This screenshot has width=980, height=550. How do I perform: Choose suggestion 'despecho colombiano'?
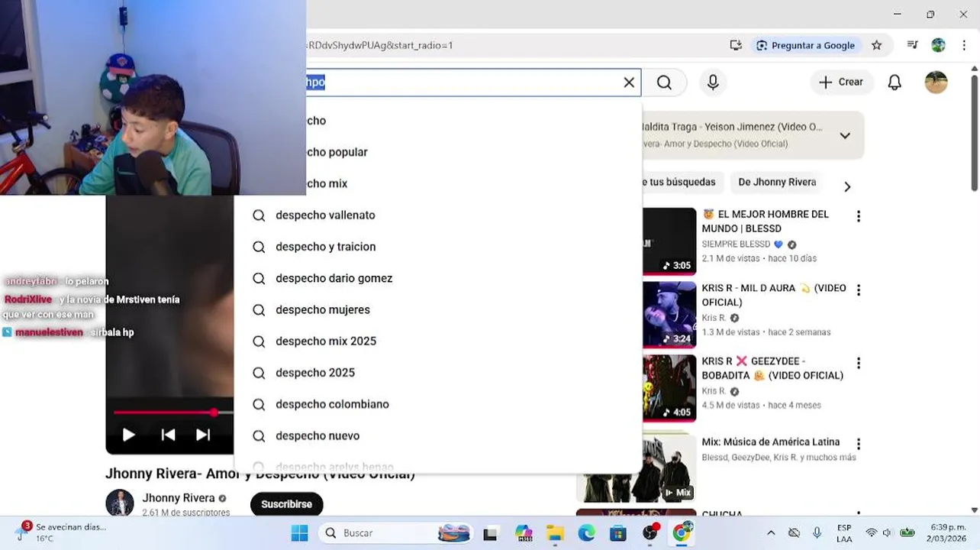click(437, 404)
